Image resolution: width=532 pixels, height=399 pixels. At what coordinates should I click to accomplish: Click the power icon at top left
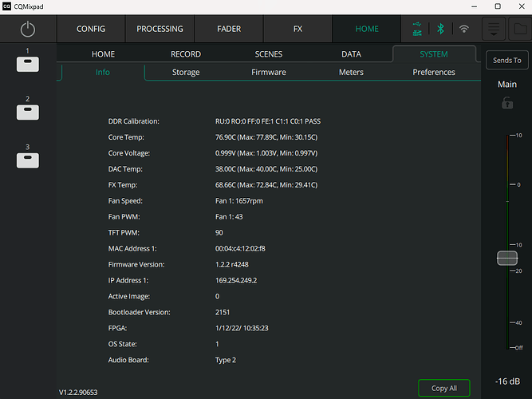(28, 29)
